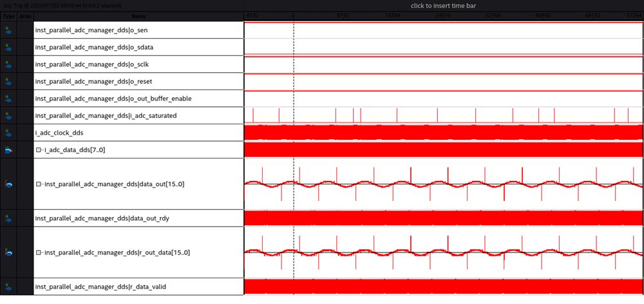Click the type icon for i_adc_saturated signal
The image size is (644, 304).
(x=8, y=116)
